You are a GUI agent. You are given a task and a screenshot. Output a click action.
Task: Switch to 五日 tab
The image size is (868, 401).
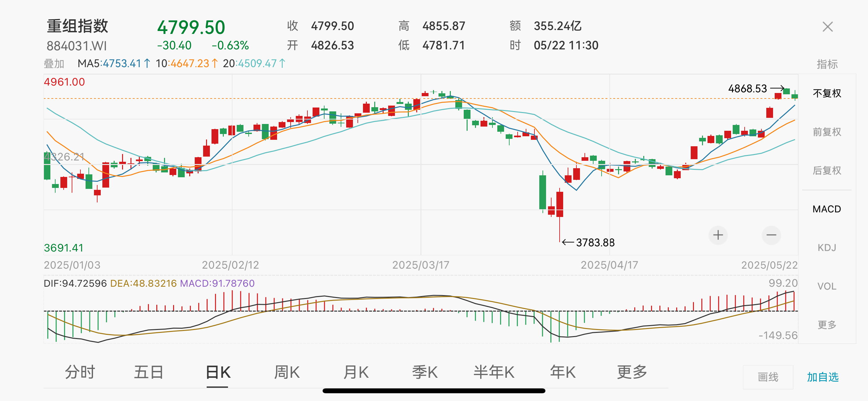coord(149,372)
